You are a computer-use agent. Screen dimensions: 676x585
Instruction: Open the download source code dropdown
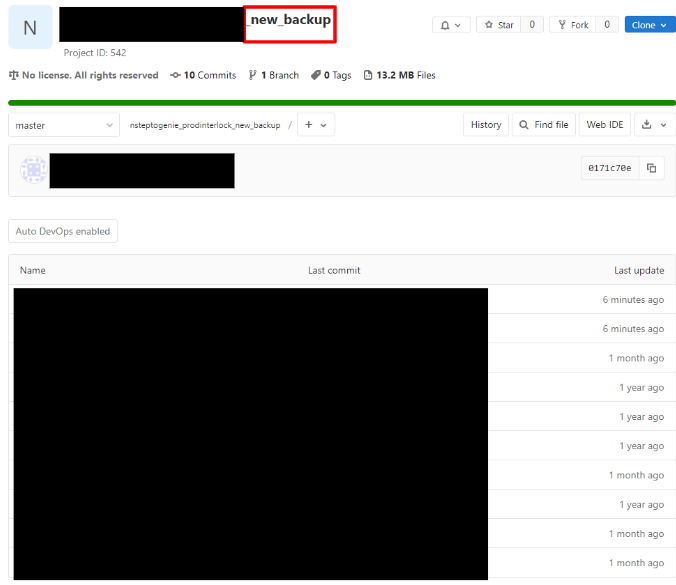click(654, 125)
